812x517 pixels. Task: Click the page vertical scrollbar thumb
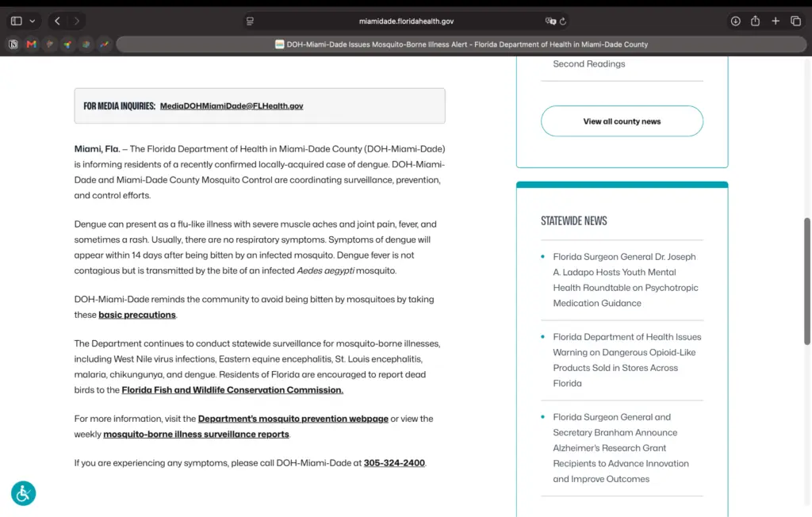click(806, 281)
